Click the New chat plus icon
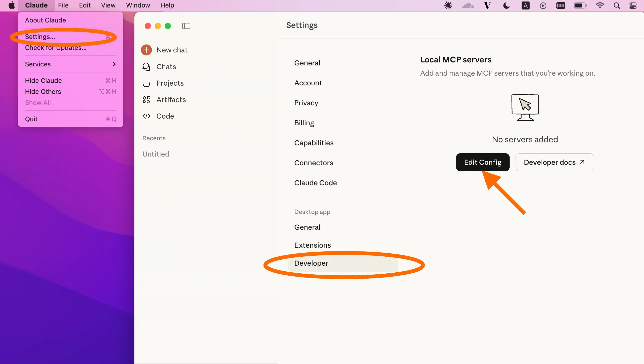The height and width of the screenshot is (364, 644). coord(146,50)
